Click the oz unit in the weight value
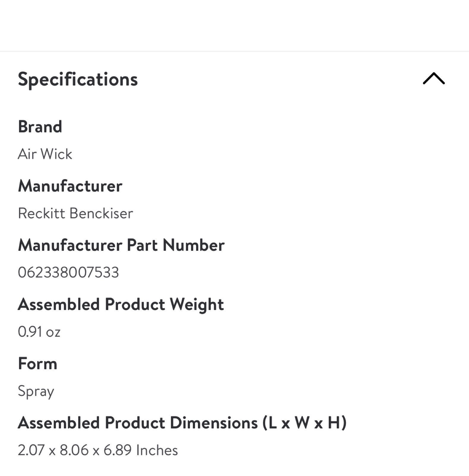 53,333
